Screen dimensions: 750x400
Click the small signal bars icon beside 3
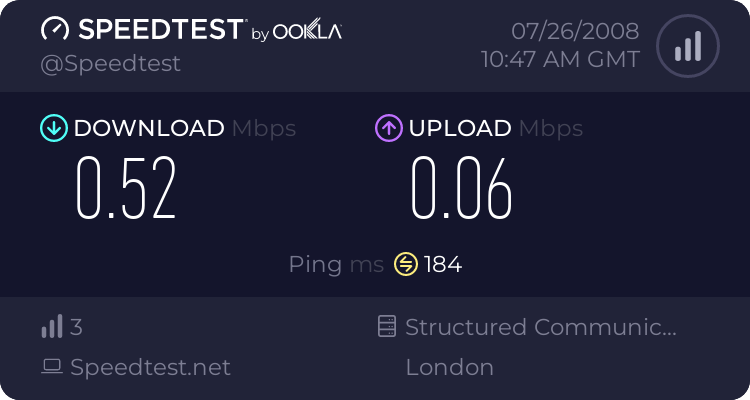(x=52, y=327)
